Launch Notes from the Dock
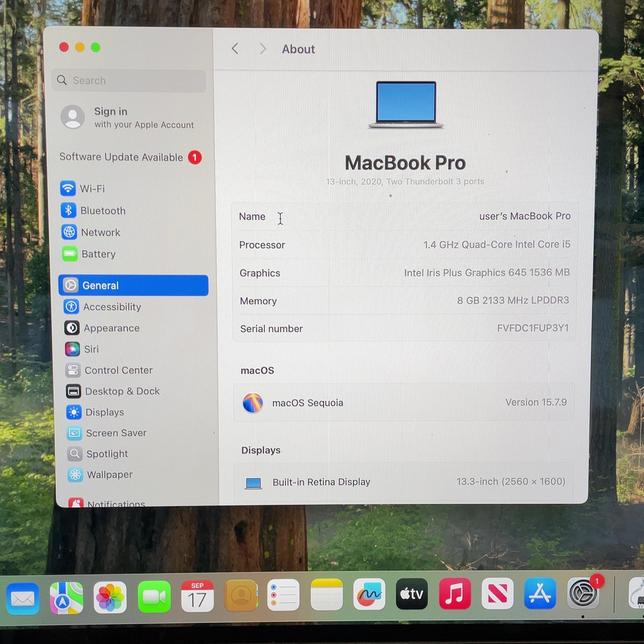This screenshot has height=644, width=644. (x=326, y=594)
